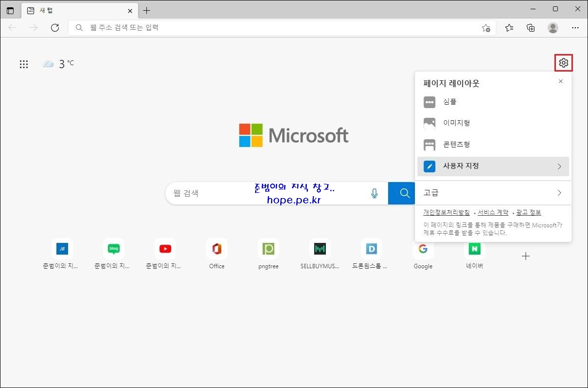This screenshot has width=588, height=388.
Task: Click the 사용자 지정 pencil icon
Action: pyautogui.click(x=429, y=166)
